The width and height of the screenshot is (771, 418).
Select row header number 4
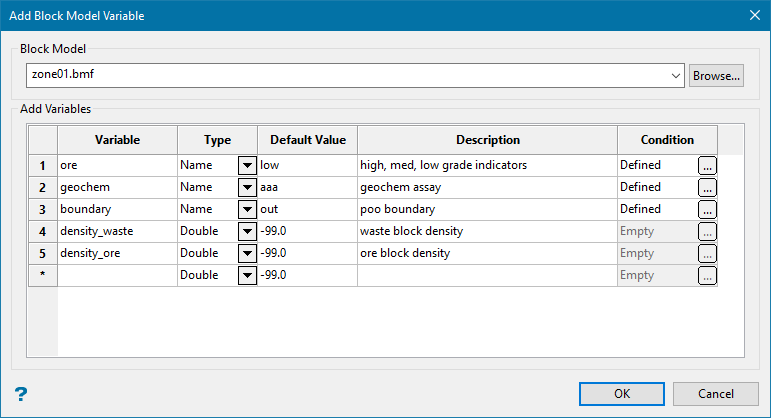(x=43, y=231)
